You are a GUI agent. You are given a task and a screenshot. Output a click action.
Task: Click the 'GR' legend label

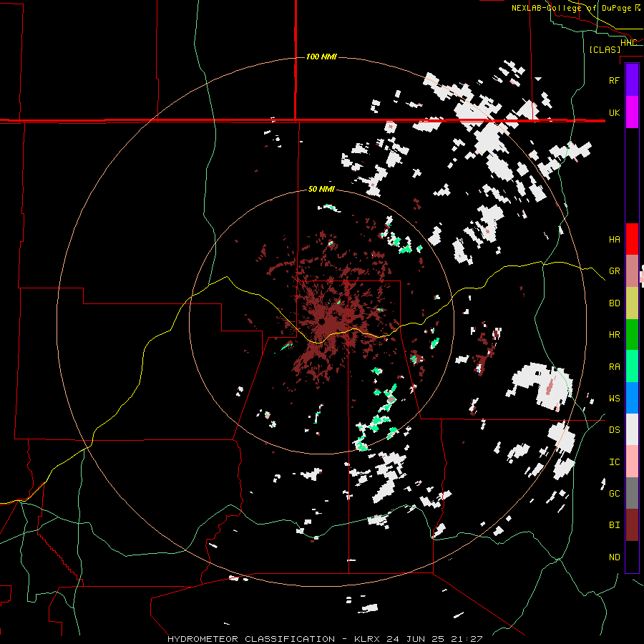pos(614,271)
